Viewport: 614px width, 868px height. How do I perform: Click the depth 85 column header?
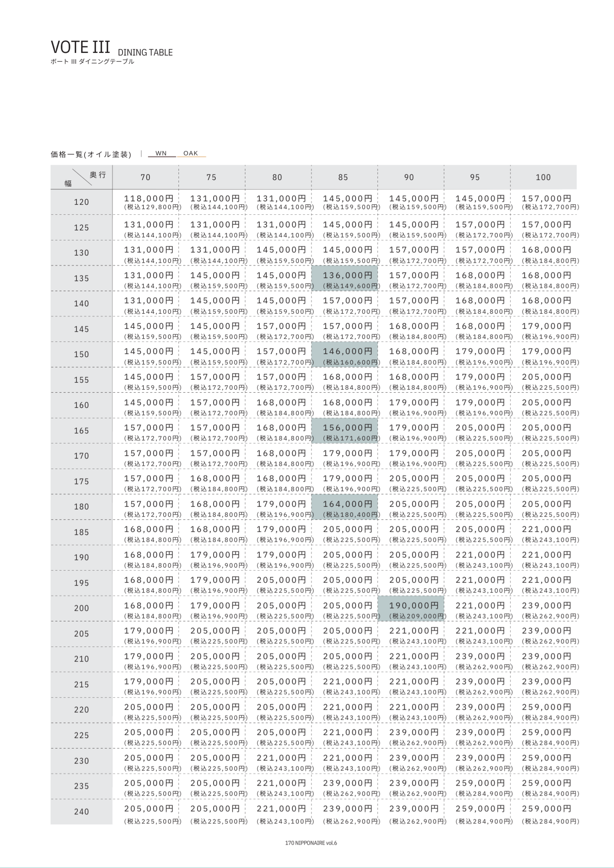tap(343, 178)
